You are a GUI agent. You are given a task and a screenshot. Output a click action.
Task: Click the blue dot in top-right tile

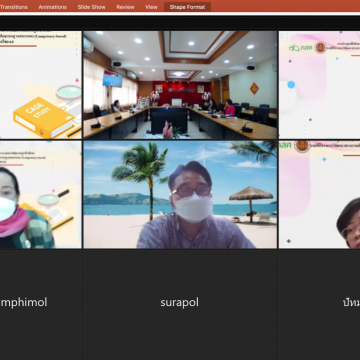(x=291, y=85)
